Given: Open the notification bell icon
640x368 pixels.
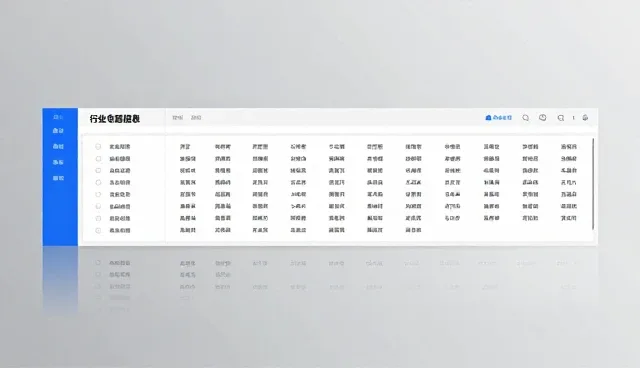Looking at the screenshot, I should pyautogui.click(x=585, y=117).
